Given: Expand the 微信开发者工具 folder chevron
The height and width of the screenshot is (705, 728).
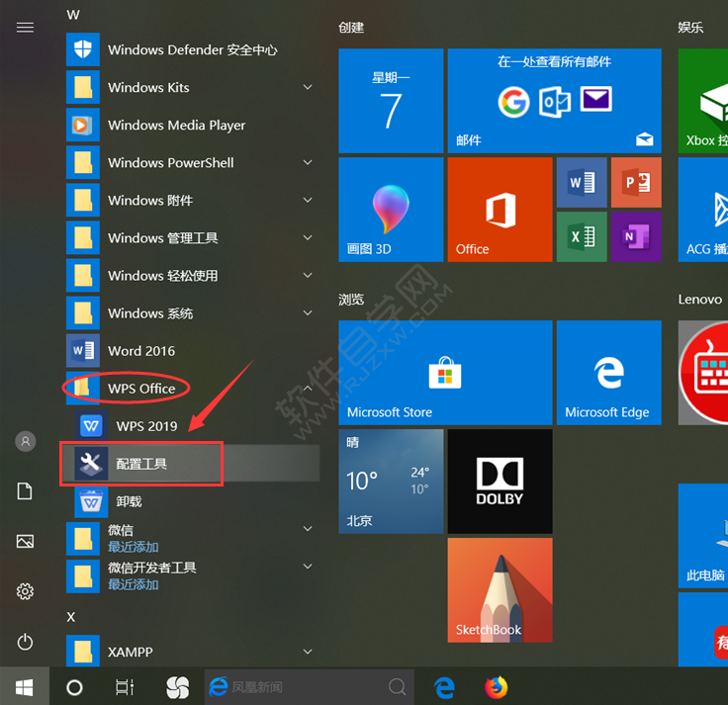Looking at the screenshot, I should [308, 566].
